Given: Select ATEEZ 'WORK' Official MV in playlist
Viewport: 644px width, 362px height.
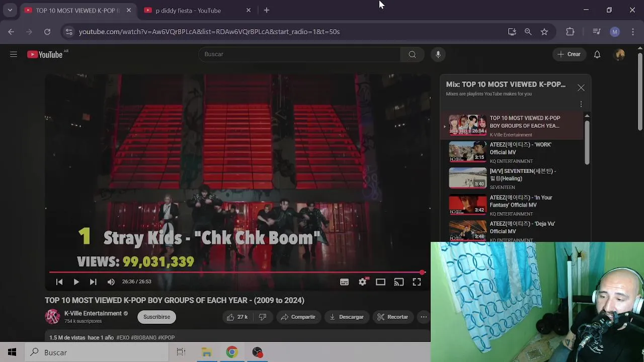Looking at the screenshot, I should (x=513, y=152).
